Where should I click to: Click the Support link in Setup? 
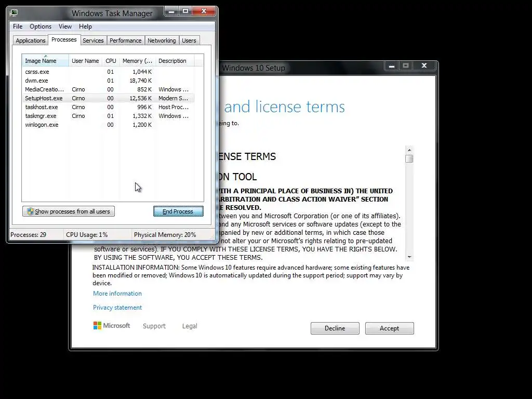tap(154, 326)
